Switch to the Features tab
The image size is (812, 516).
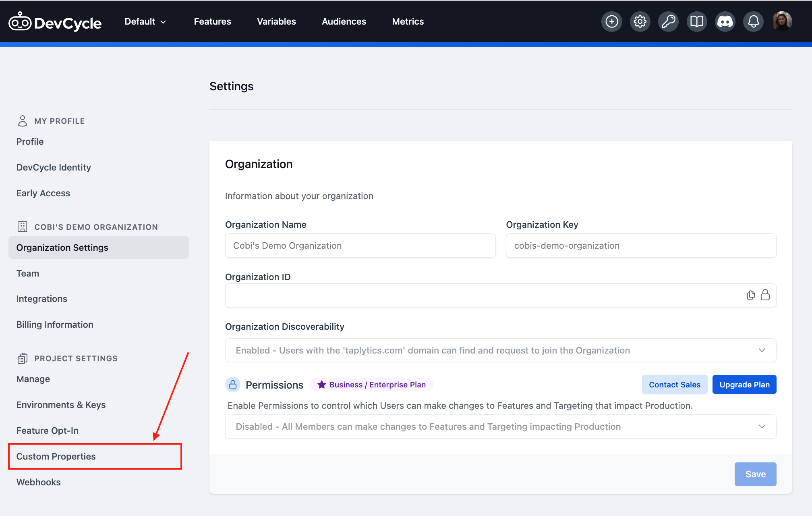(212, 21)
